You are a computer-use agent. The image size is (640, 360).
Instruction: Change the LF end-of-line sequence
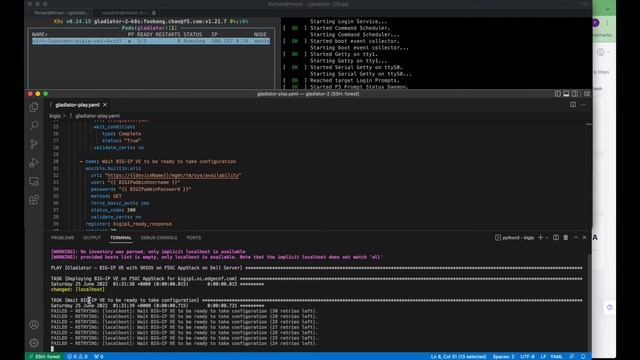pos(543,357)
